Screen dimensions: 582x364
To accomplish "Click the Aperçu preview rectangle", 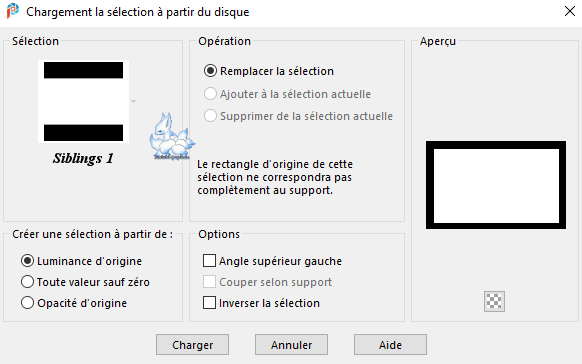I will click(x=496, y=185).
